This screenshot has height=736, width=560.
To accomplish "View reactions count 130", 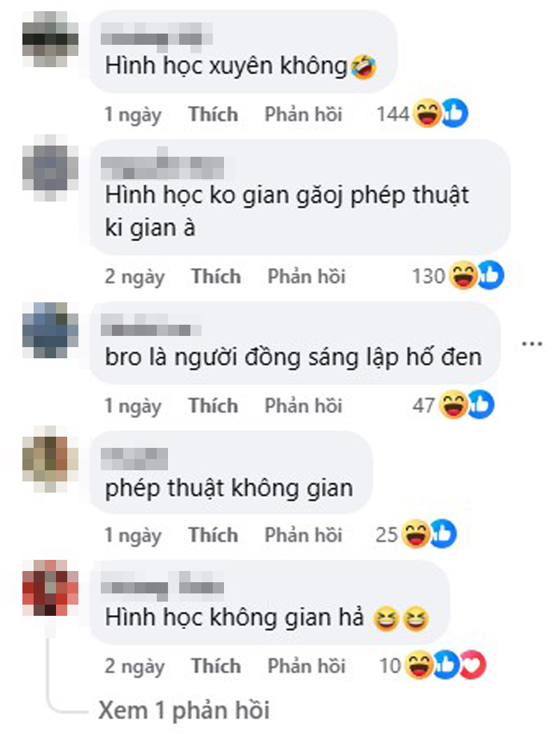I will pos(428,276).
